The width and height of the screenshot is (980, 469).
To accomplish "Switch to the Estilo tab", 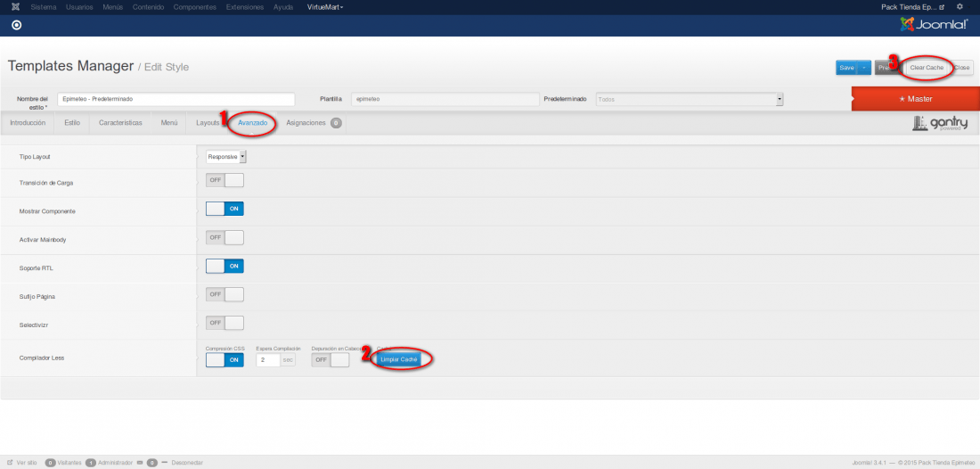I will (x=72, y=123).
